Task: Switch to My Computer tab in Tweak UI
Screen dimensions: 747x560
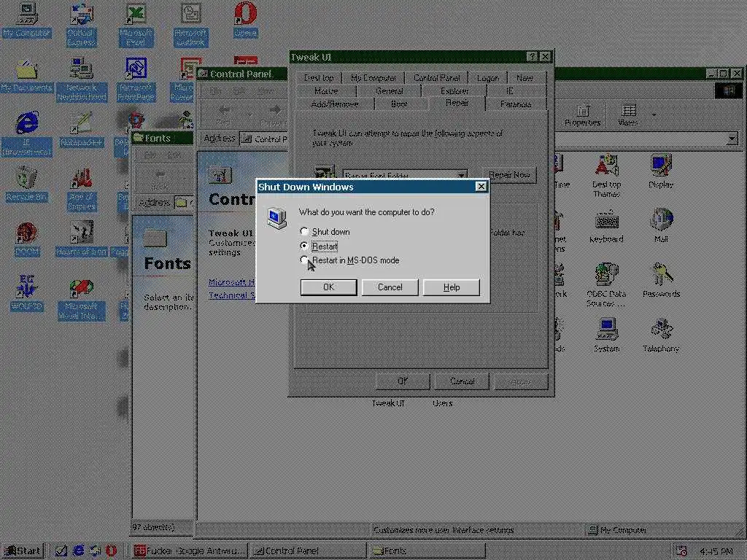Action: [373, 77]
